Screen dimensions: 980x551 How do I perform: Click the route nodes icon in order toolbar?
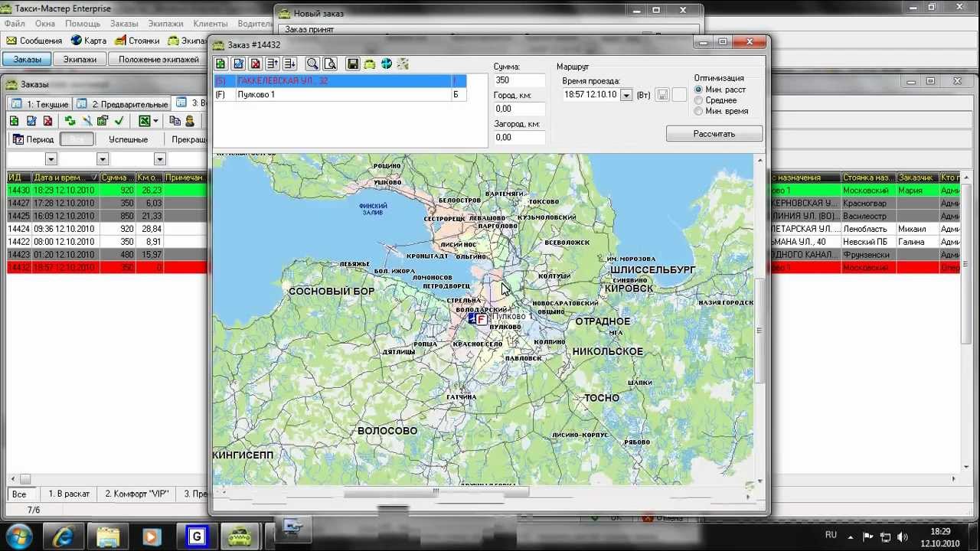(x=403, y=64)
